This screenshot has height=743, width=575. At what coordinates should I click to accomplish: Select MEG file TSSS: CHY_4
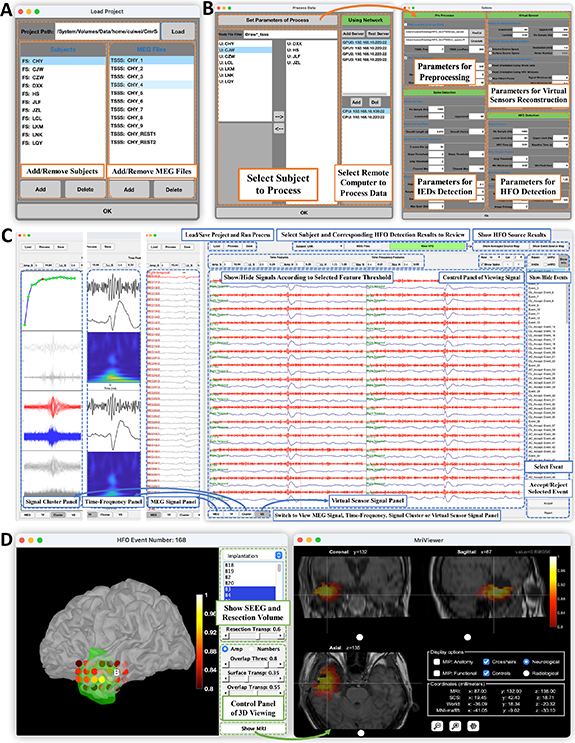(152, 85)
